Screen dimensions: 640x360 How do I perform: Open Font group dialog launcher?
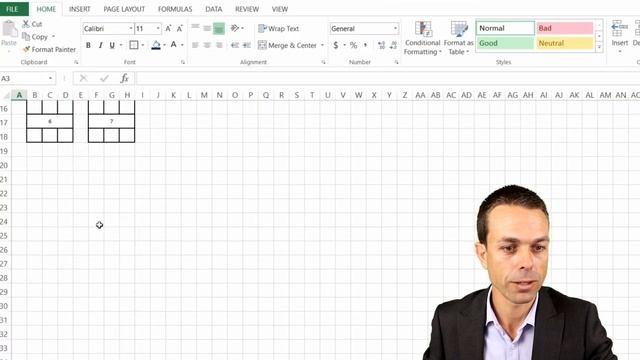pos(182,62)
